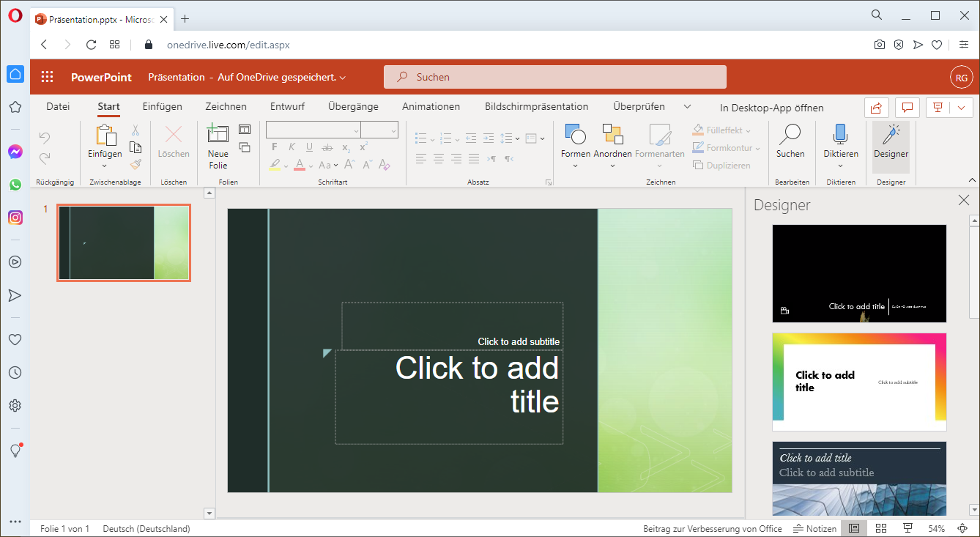Justify text alignment

click(474, 159)
